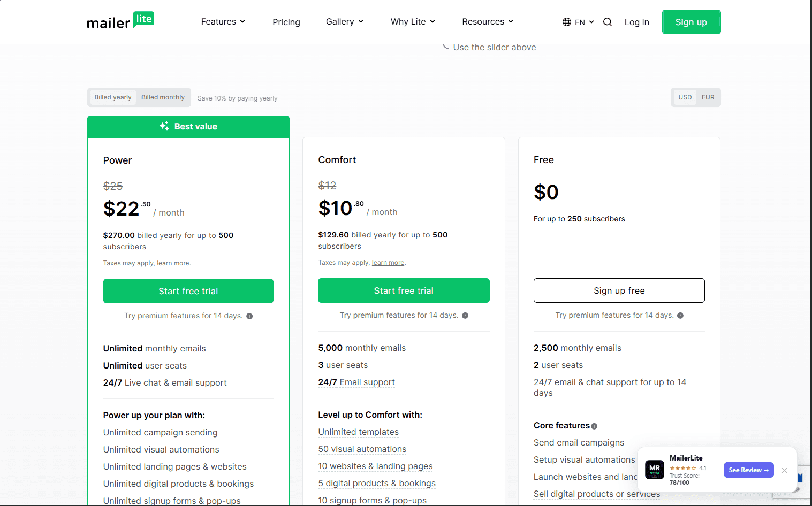Image resolution: width=812 pixels, height=506 pixels.
Task: Switch billing to Billed monthly
Action: 163,97
